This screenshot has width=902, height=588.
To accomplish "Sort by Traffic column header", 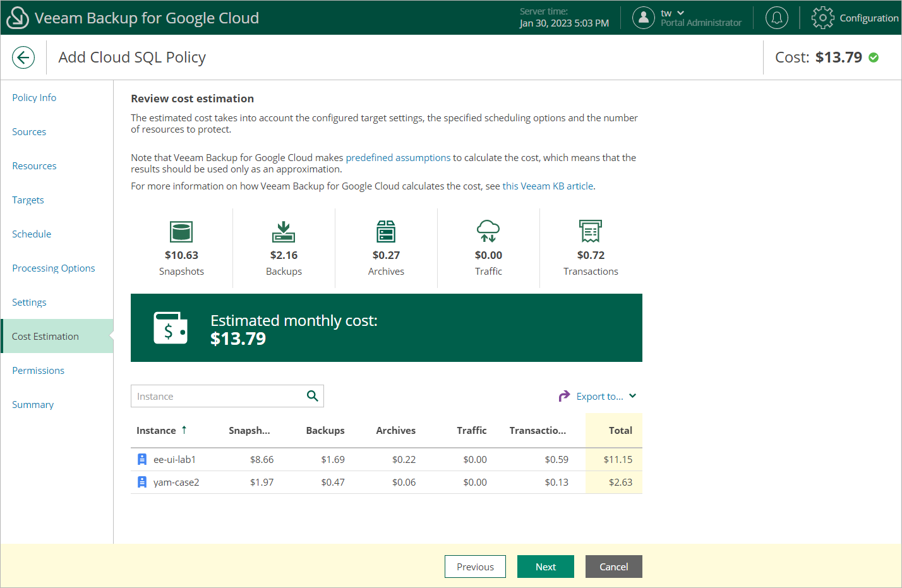I will pos(471,430).
